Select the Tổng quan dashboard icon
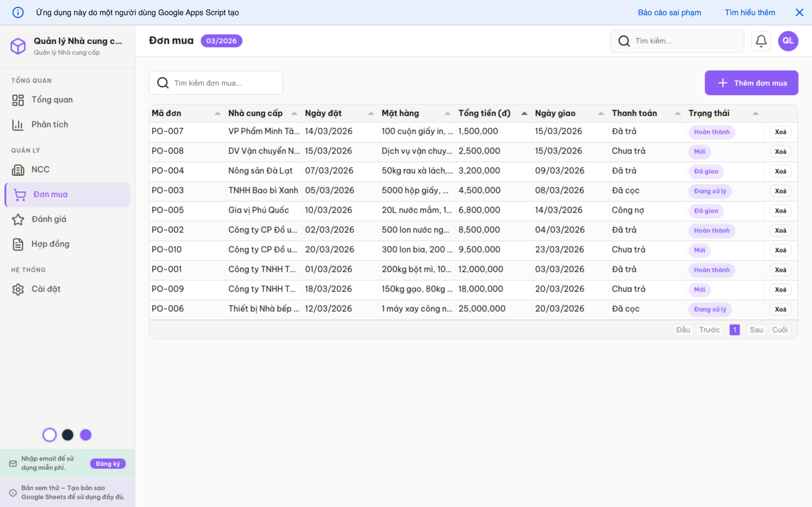812x507 pixels. pyautogui.click(x=18, y=100)
